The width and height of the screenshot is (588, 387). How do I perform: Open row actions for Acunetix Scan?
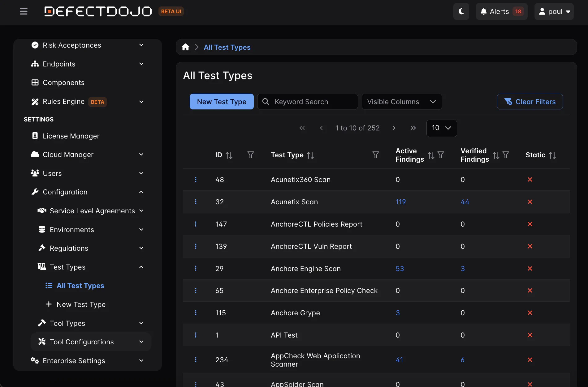pyautogui.click(x=196, y=202)
